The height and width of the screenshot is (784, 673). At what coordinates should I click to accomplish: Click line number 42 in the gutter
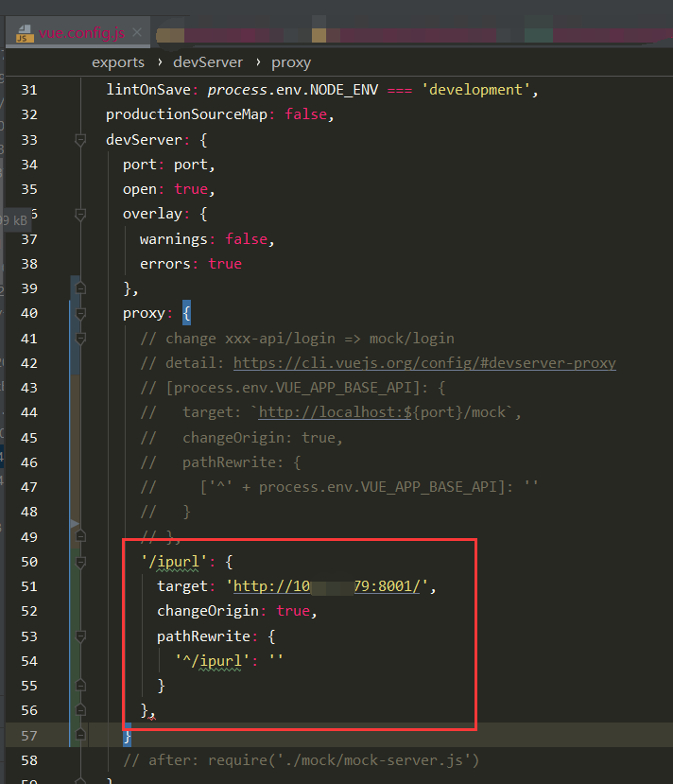pos(29,363)
